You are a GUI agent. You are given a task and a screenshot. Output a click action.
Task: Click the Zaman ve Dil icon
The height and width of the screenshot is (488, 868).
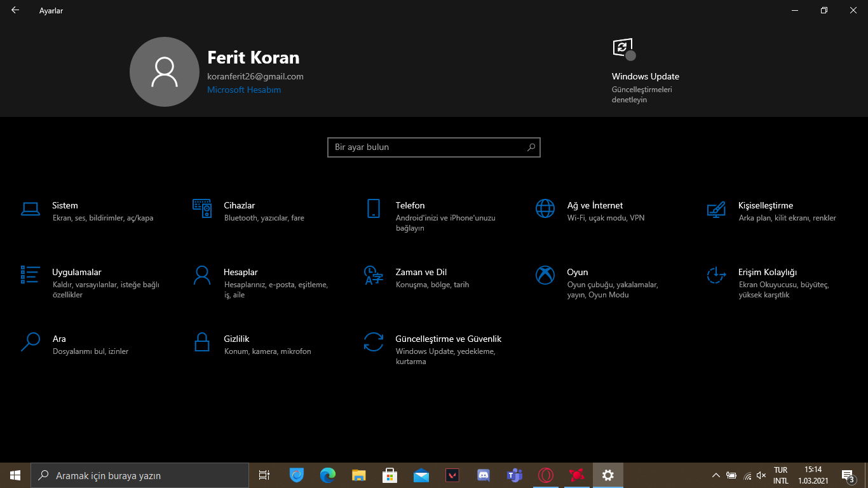(374, 275)
